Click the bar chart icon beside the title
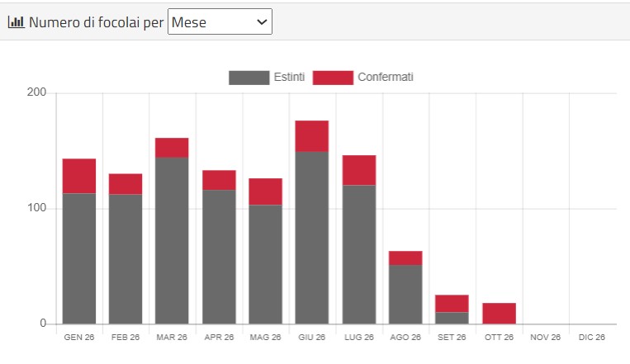The height and width of the screenshot is (364, 630). 17,21
